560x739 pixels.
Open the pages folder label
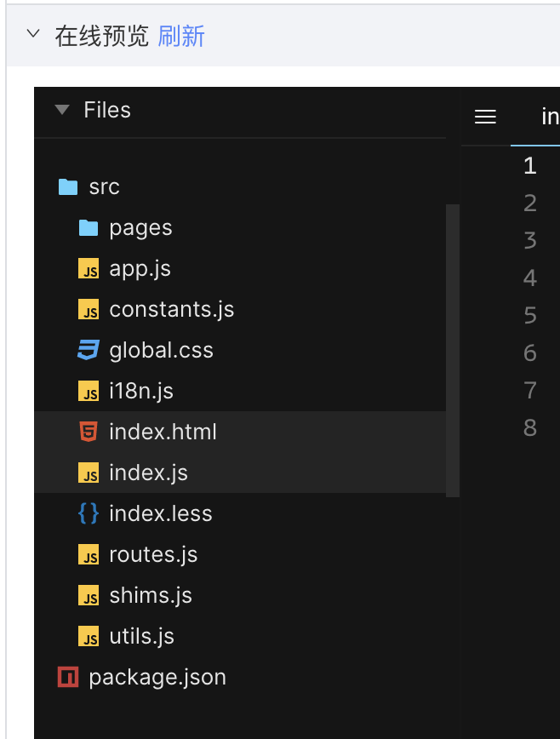140,228
